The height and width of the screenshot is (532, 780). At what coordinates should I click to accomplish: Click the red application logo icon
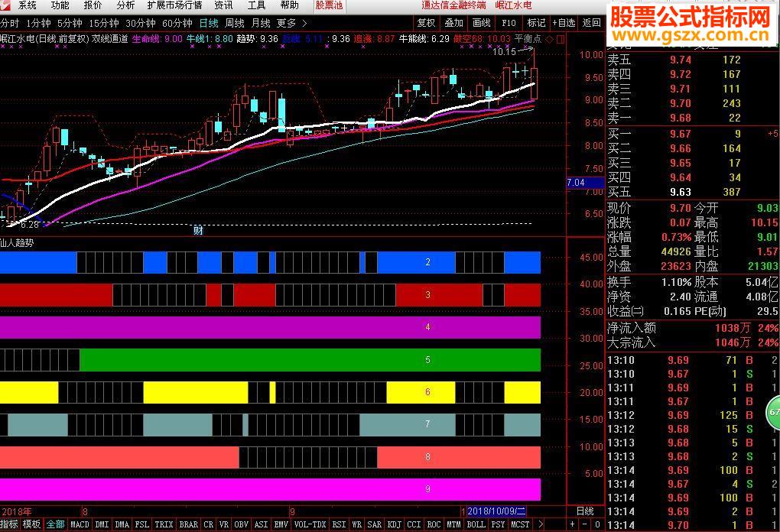coord(5,5)
